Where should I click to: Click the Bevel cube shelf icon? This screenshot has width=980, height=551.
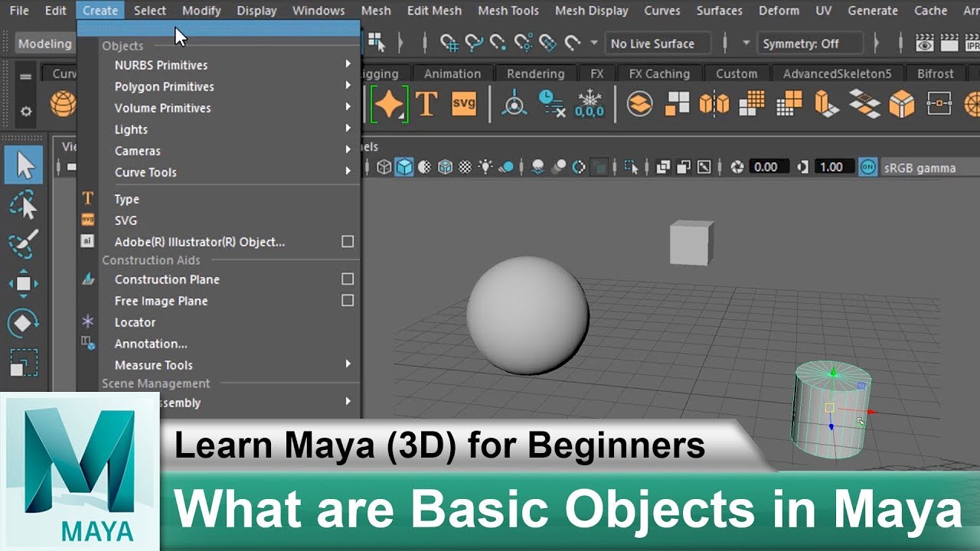902,103
